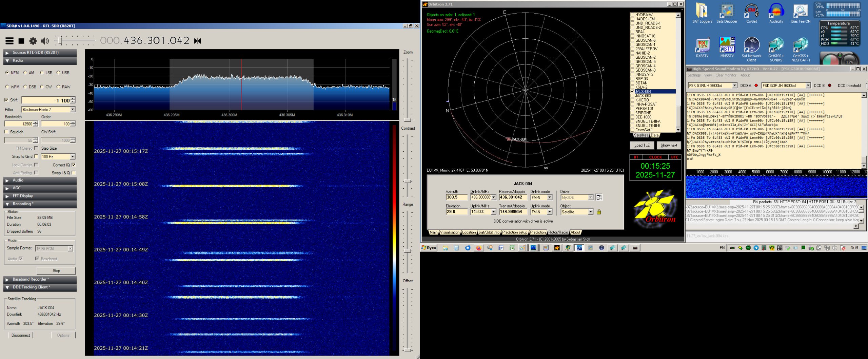Click the Orbitron lock icon beside Object
The height and width of the screenshot is (359, 868).
pos(599,212)
